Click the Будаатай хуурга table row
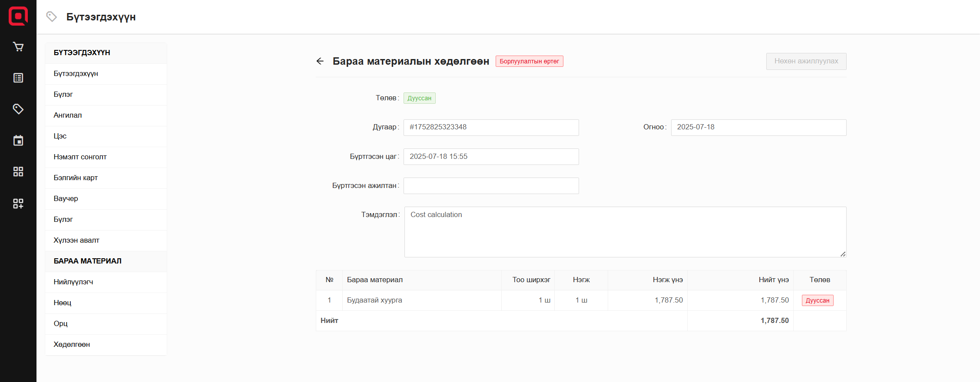The height and width of the screenshot is (382, 980). point(421,300)
